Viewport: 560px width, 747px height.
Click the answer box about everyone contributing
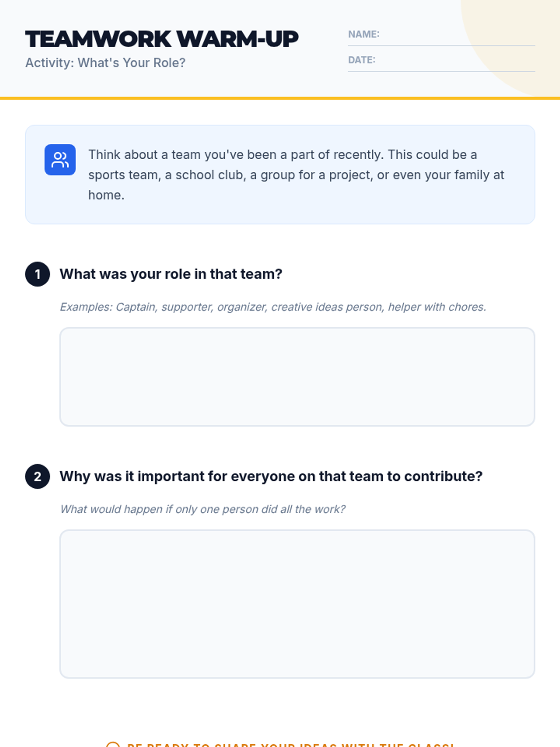click(297, 604)
